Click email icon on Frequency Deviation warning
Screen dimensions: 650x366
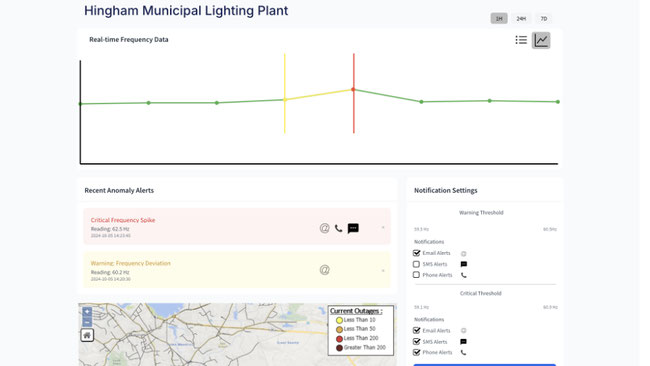click(x=325, y=270)
